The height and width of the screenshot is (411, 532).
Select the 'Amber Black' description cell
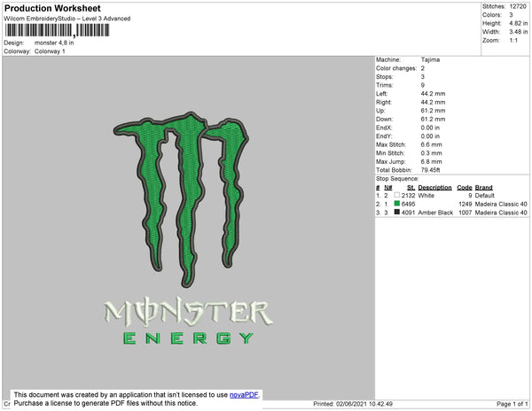[435, 213]
